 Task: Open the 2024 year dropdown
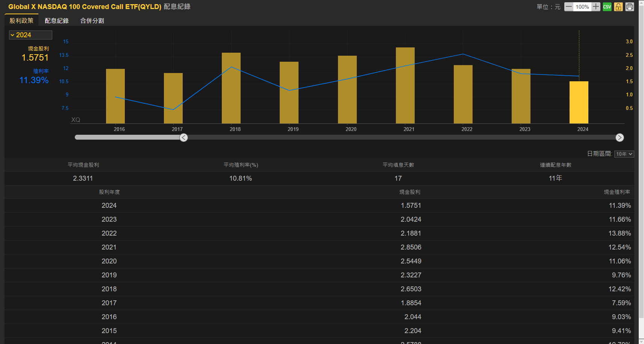click(x=30, y=35)
